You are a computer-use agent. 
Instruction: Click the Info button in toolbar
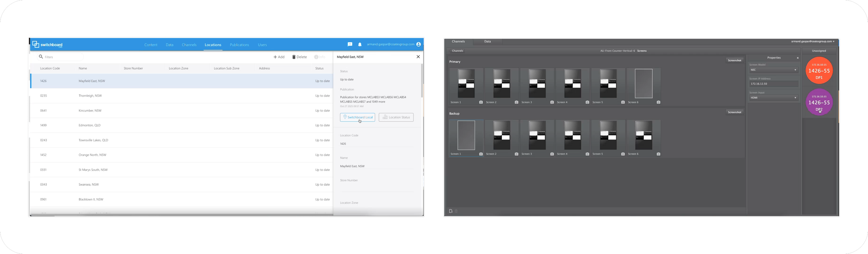[x=319, y=57]
